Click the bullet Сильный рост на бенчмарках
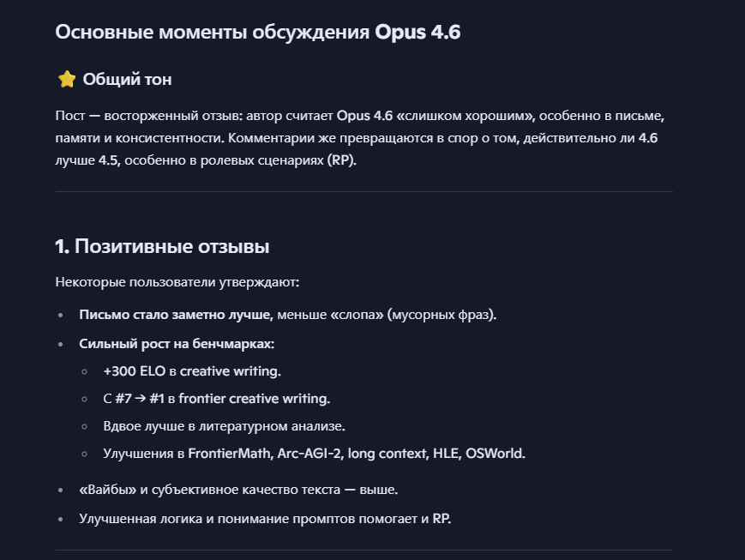This screenshot has width=745, height=560. click(177, 344)
